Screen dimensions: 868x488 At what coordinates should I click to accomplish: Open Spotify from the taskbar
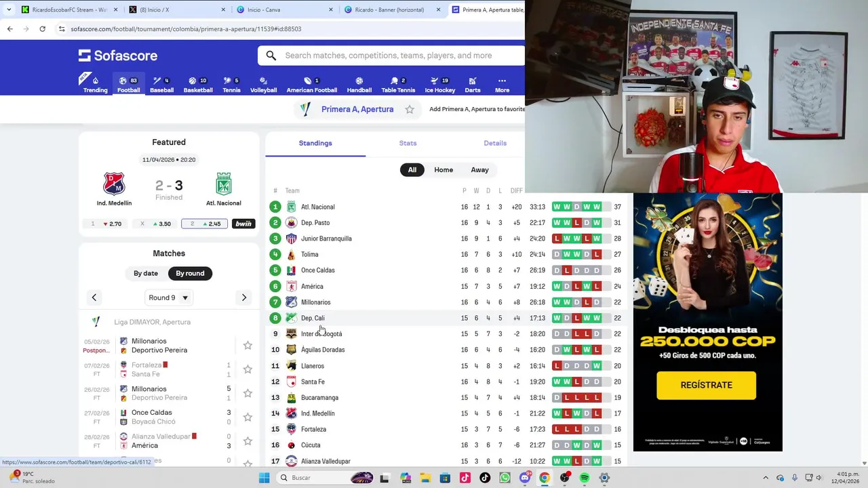pos(585,478)
